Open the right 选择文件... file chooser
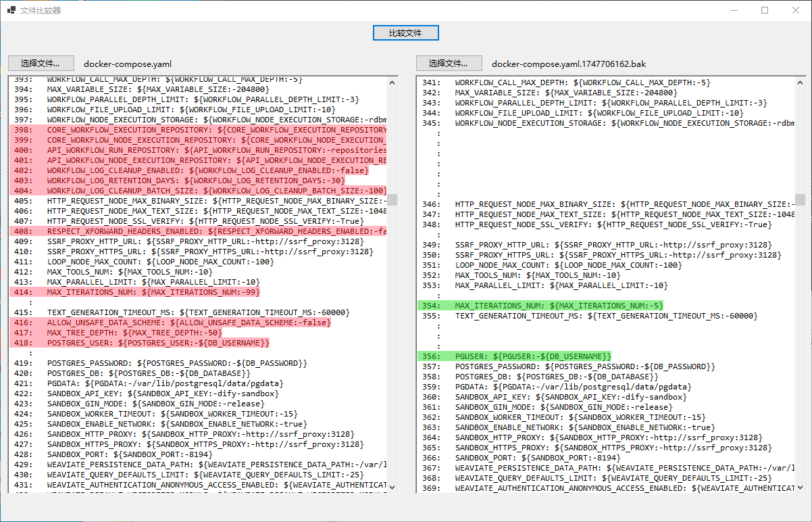Image resolution: width=812 pixels, height=522 pixels. point(449,64)
